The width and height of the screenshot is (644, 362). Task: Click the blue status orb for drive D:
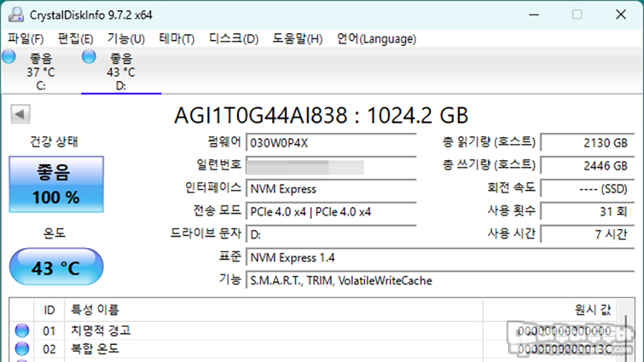click(x=89, y=57)
